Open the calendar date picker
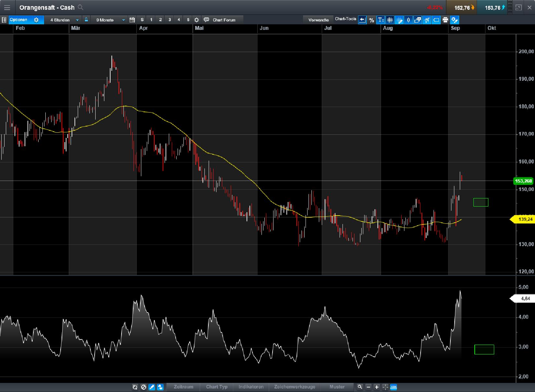 [132, 20]
